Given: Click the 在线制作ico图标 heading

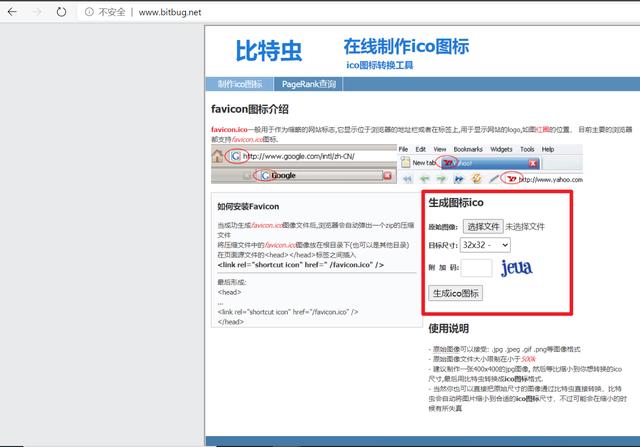Looking at the screenshot, I should tap(406, 46).
